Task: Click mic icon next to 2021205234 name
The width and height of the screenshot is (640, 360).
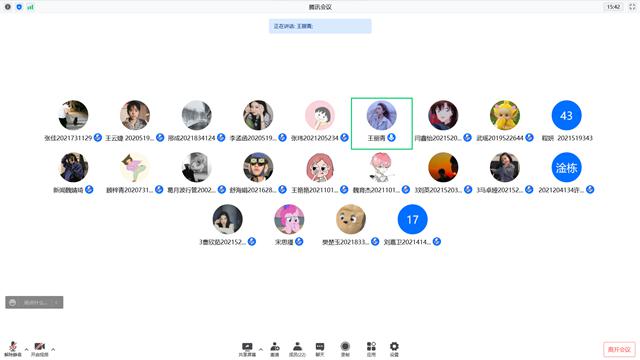Action: coord(344,138)
